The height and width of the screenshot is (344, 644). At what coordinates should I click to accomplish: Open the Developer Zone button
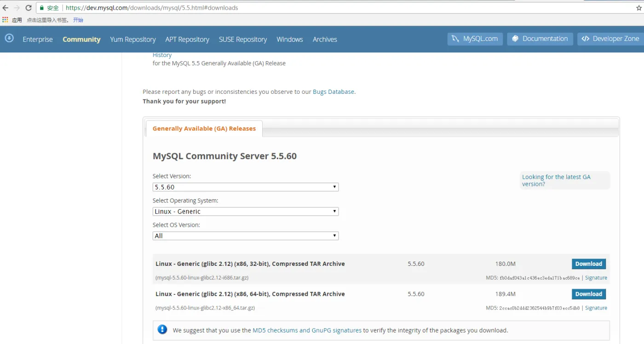click(x=610, y=39)
